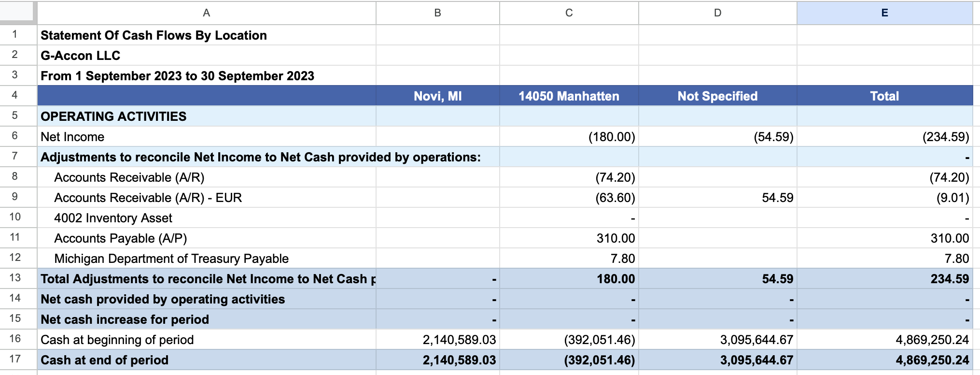Click 54.59 in the A/R - EUR row
Screen dimensions: 980x375
coord(718,197)
